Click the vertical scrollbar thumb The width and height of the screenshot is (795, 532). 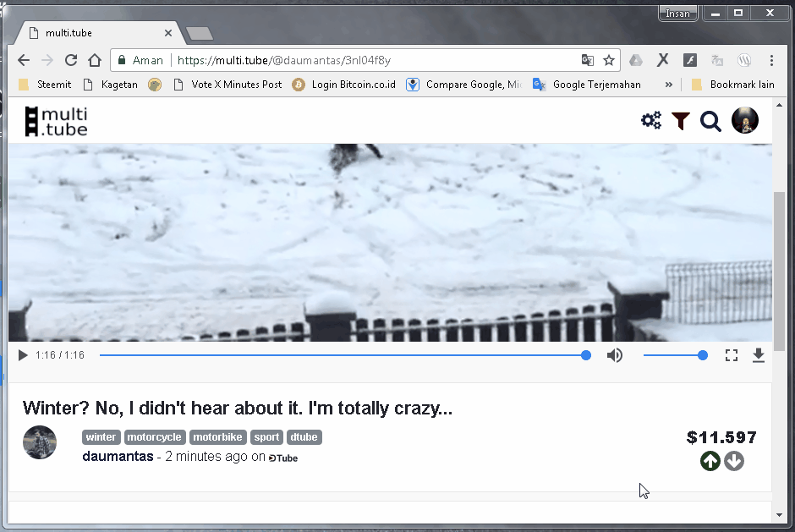(x=779, y=271)
